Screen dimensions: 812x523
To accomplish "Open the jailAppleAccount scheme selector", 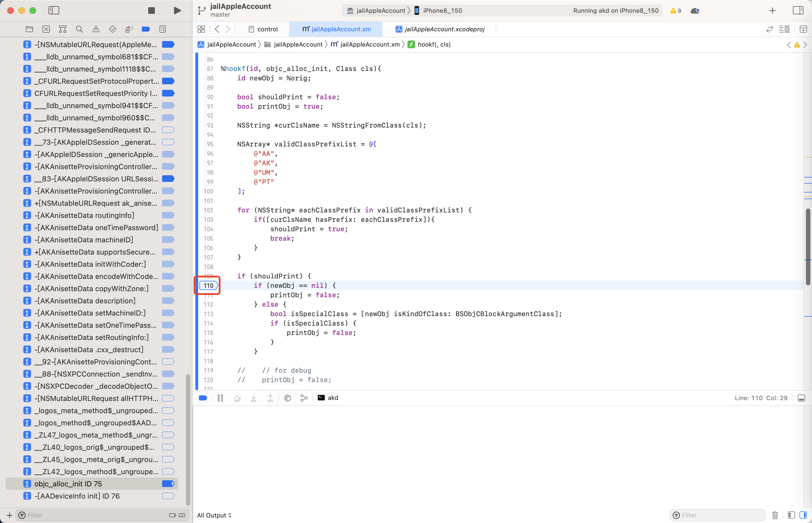I will pyautogui.click(x=376, y=11).
